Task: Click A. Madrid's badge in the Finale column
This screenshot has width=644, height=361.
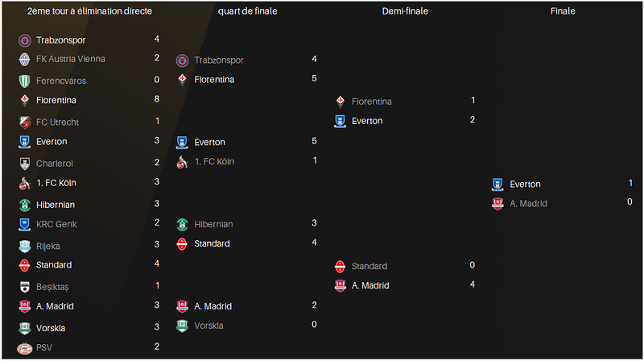Action: coord(497,204)
